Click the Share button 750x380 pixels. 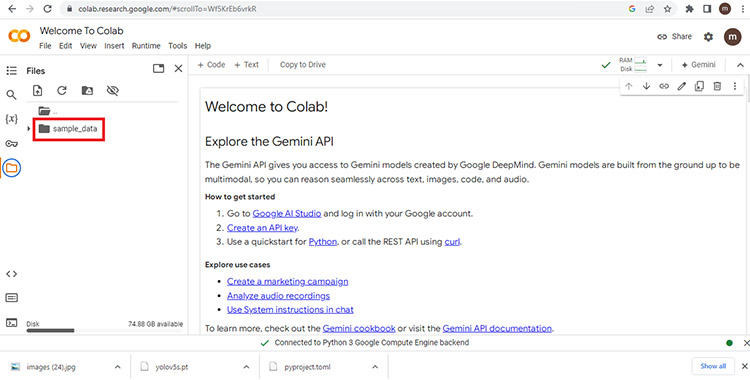tap(674, 36)
